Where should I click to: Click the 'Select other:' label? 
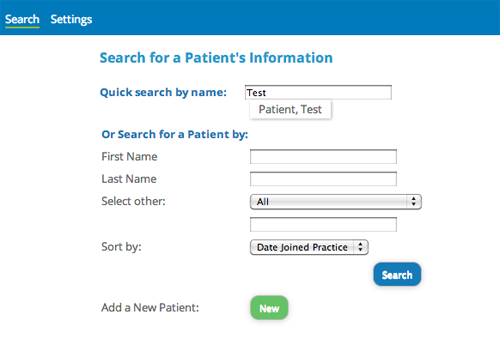tap(133, 201)
